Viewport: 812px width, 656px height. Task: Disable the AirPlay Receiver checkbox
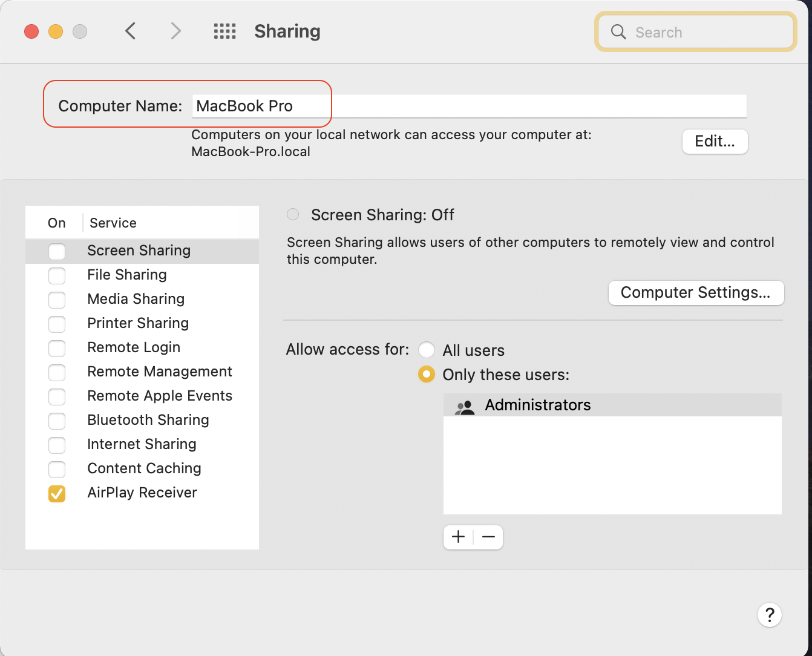tap(57, 493)
